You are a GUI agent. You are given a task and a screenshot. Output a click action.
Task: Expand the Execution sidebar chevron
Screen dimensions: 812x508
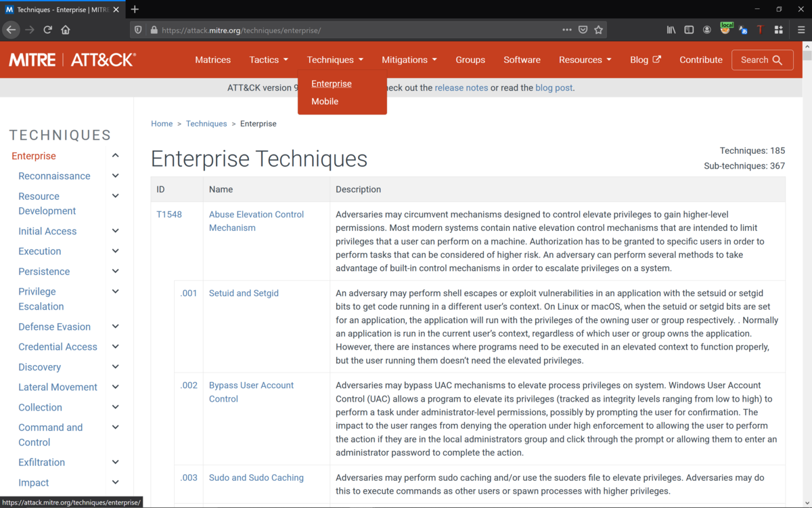coord(115,251)
